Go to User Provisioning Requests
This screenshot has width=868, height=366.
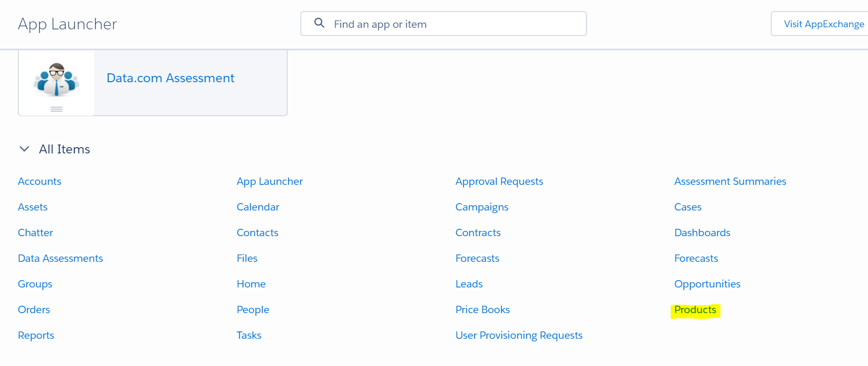pos(518,335)
